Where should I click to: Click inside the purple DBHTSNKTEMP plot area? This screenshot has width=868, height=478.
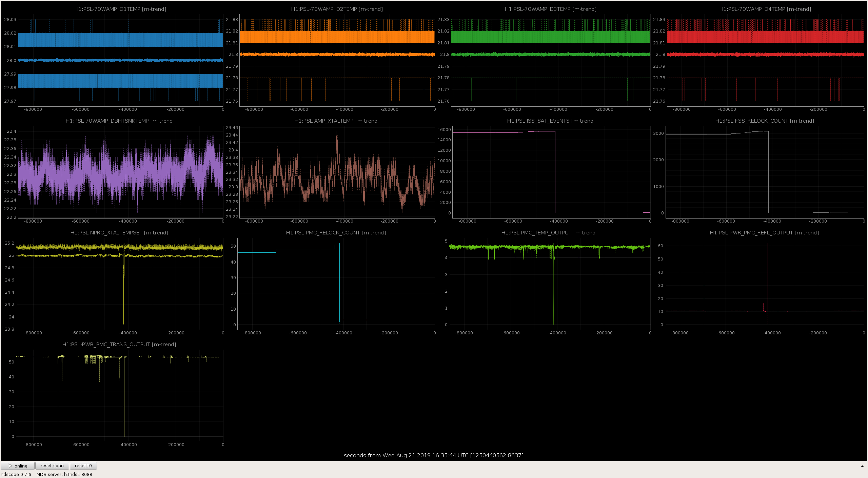(x=120, y=172)
